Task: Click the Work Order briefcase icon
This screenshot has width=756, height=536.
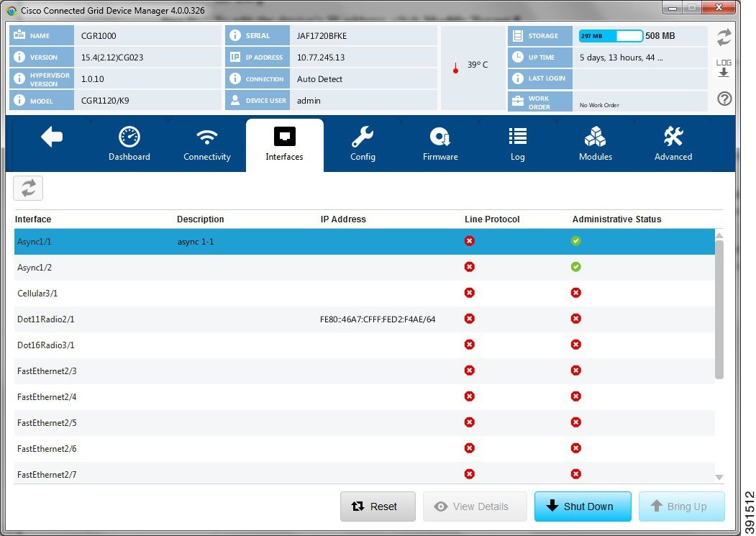Action: [x=518, y=100]
